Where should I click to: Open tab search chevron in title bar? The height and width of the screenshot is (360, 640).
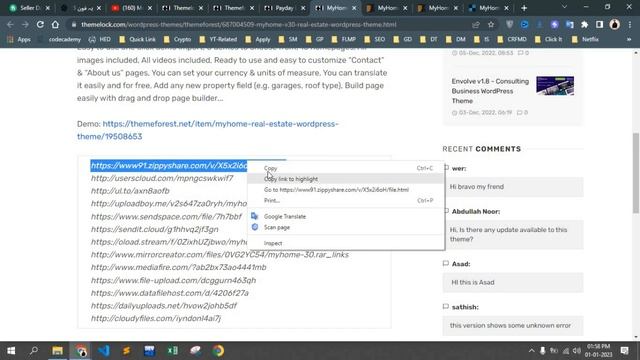tap(564, 7)
